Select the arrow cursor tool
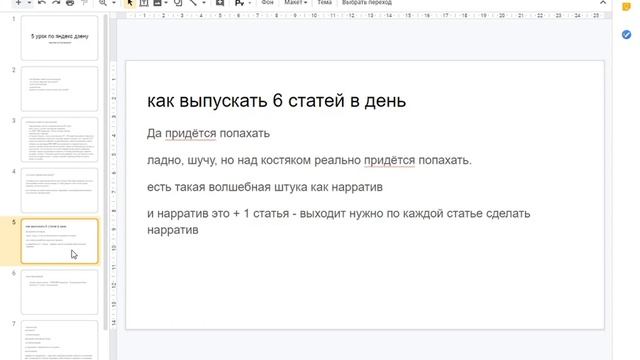The width and height of the screenshot is (640, 360). 130,2
